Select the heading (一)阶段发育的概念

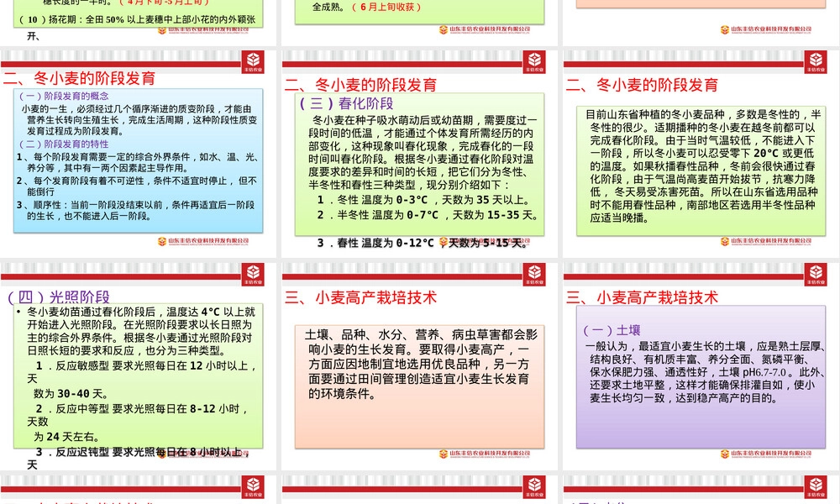click(64, 96)
